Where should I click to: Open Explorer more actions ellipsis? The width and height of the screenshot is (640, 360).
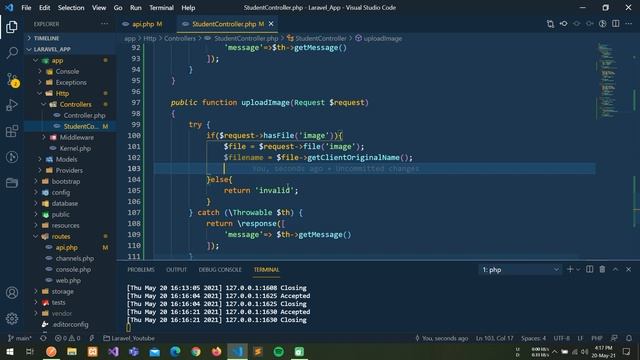(104, 24)
